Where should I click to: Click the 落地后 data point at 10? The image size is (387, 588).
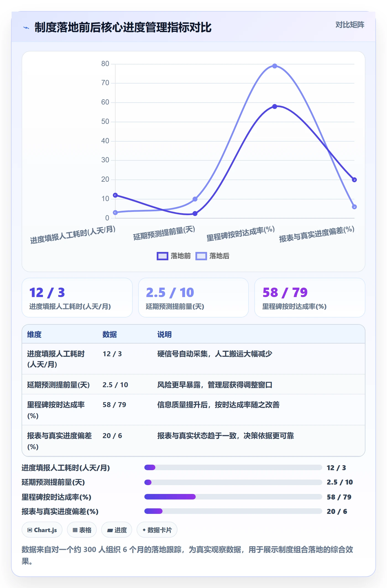coord(195,199)
